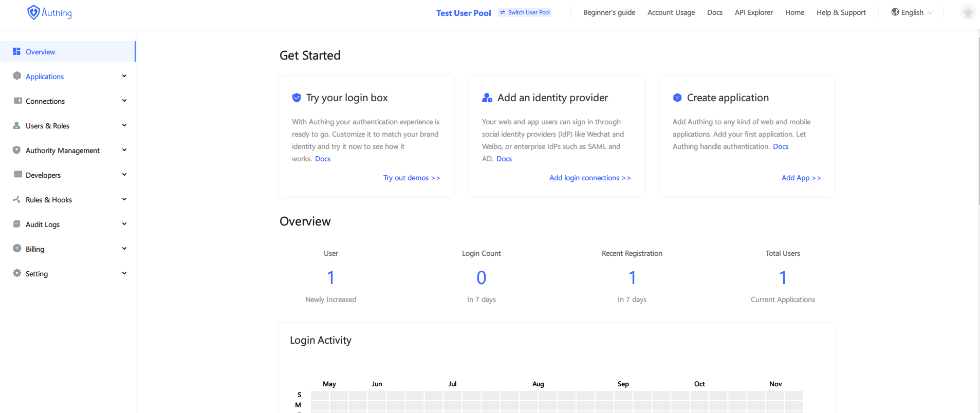Click the Developers icon in sidebar
980x413 pixels.
pos(17,174)
